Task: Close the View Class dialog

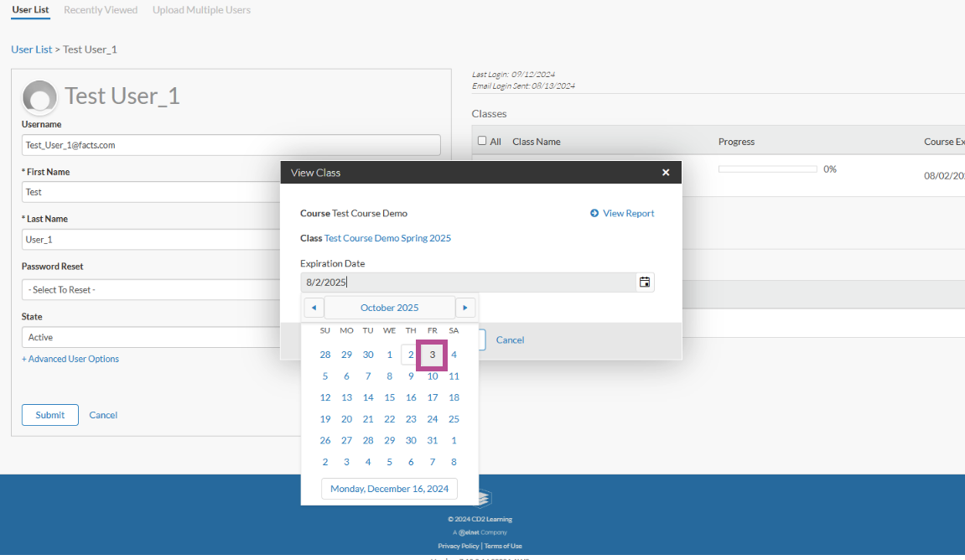Action: 666,173
